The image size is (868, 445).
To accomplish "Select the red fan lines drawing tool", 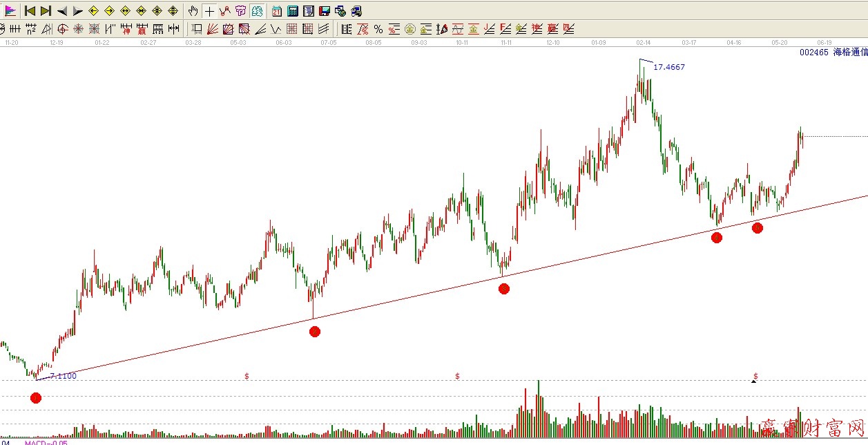I will [213, 29].
